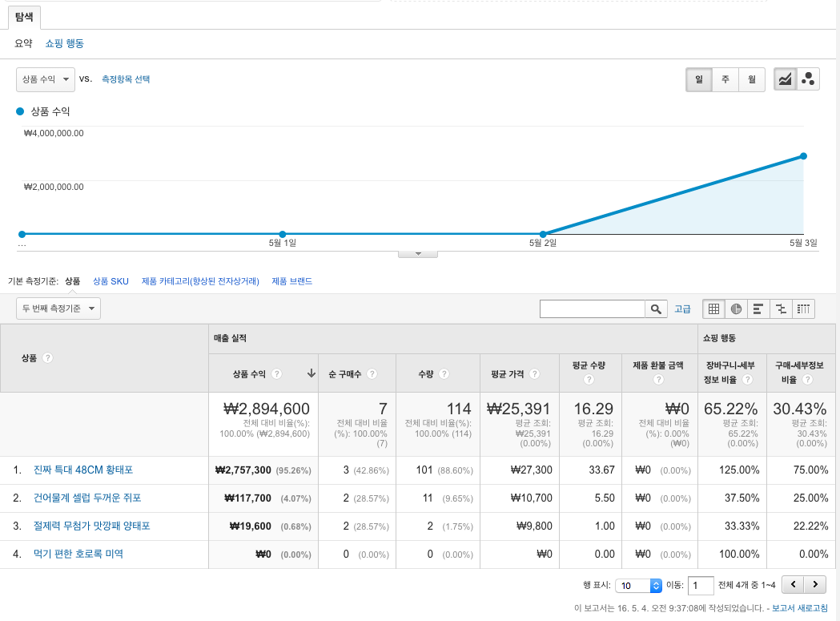This screenshot has height=621, width=840.
Task: Select the 탐색 tab
Action: click(x=24, y=17)
